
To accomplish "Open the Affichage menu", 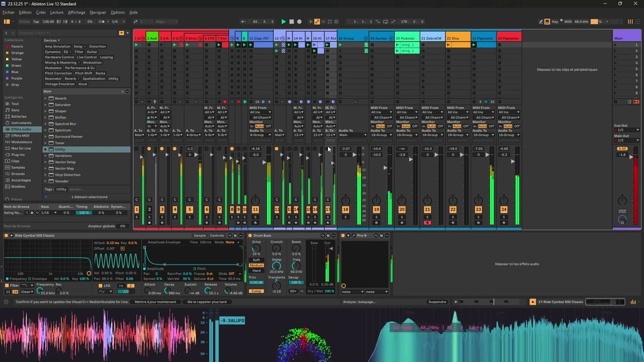I will click(x=76, y=13).
